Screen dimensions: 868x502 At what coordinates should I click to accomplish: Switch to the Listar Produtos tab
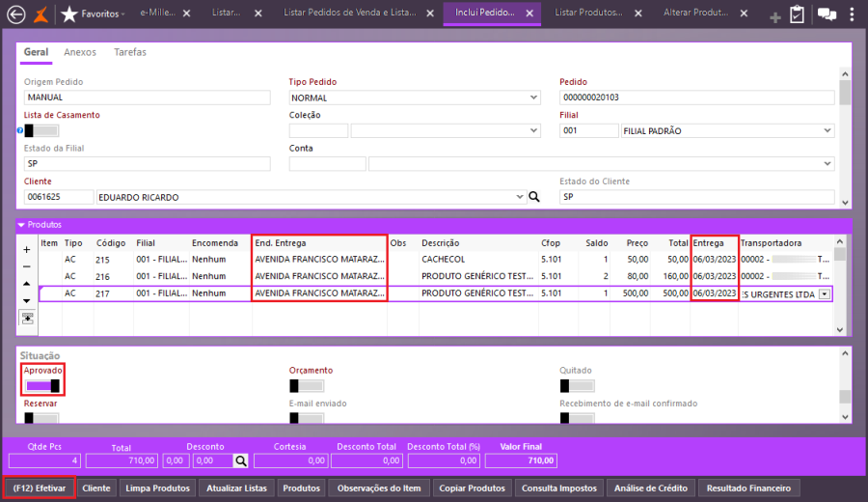pos(588,13)
